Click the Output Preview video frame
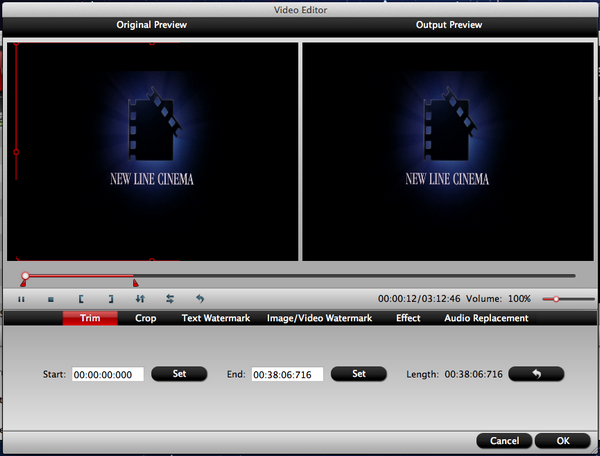Screen dimensions: 600x456 click(x=448, y=151)
